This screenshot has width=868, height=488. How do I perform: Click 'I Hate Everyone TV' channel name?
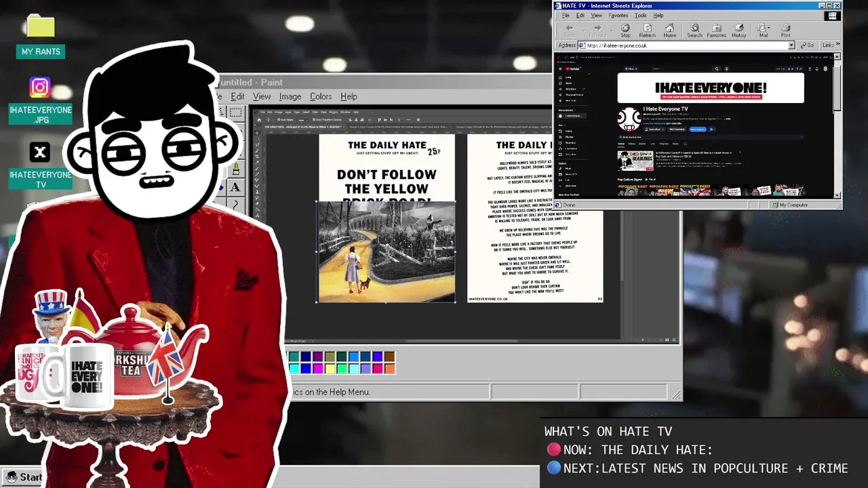(x=665, y=109)
